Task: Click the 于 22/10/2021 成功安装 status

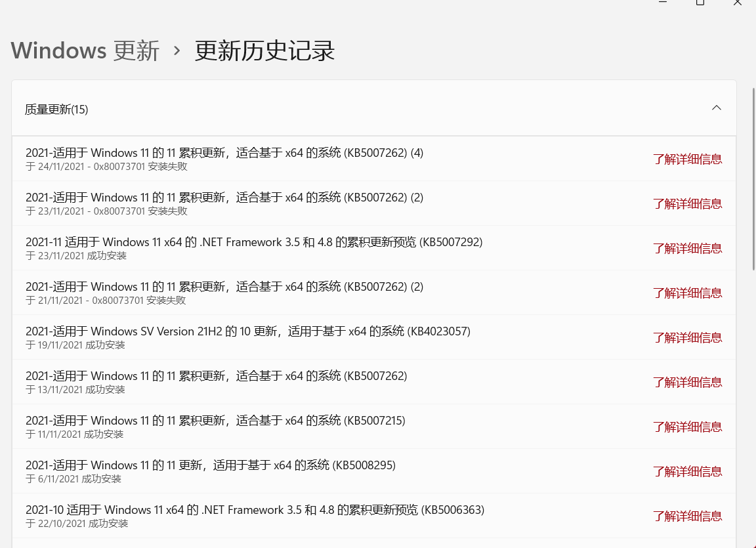Action: [77, 524]
